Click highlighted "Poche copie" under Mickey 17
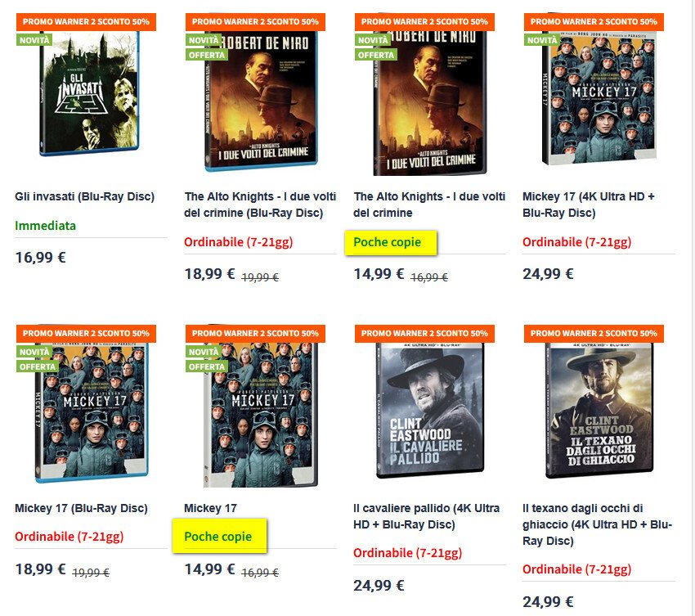695x616 pixels. click(x=217, y=537)
